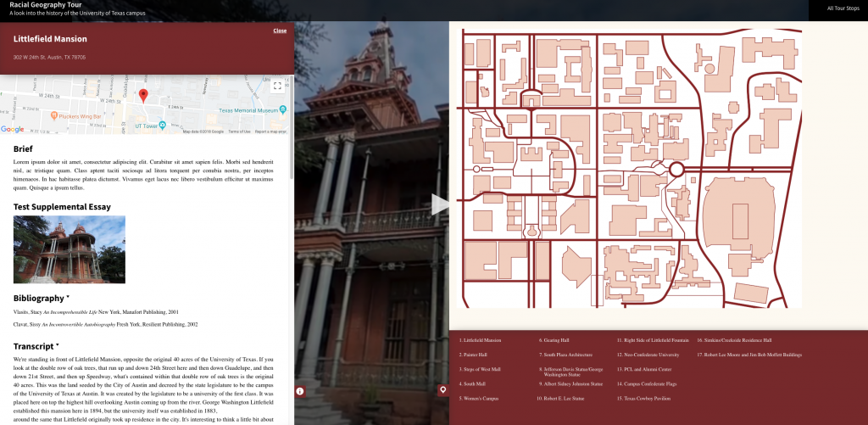Select tour stop 16. Simkins/Creekside Residence Hall
Image resolution: width=868 pixels, height=425 pixels.
tap(734, 340)
